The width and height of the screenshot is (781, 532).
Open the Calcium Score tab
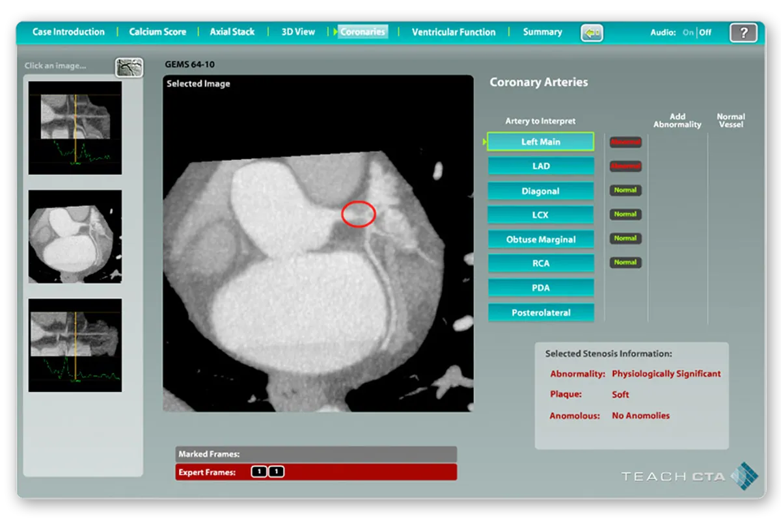(158, 32)
